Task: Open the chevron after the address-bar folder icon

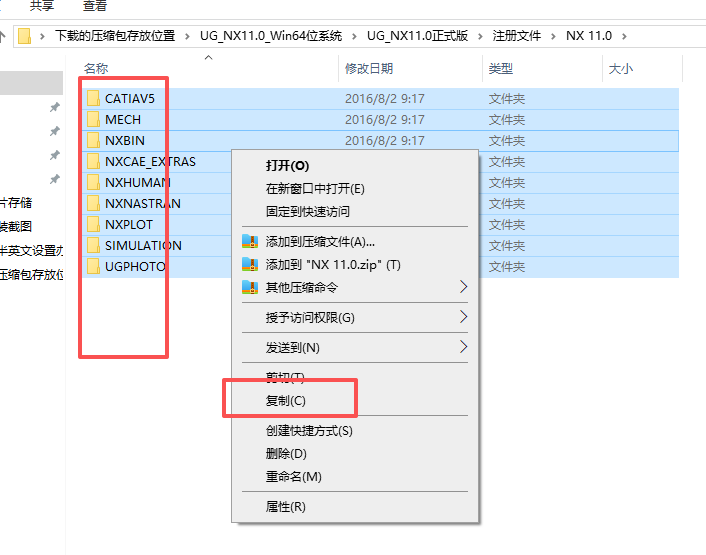Action: click(42, 36)
